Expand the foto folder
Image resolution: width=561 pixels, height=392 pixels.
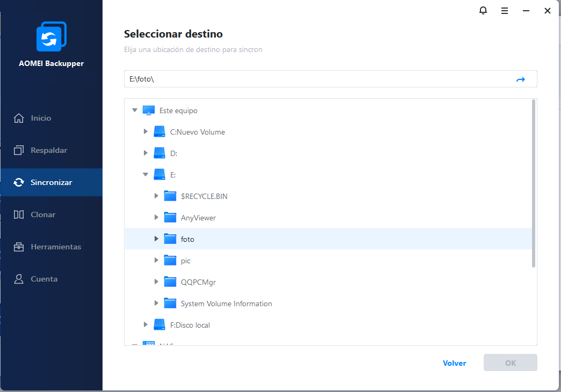click(x=156, y=239)
